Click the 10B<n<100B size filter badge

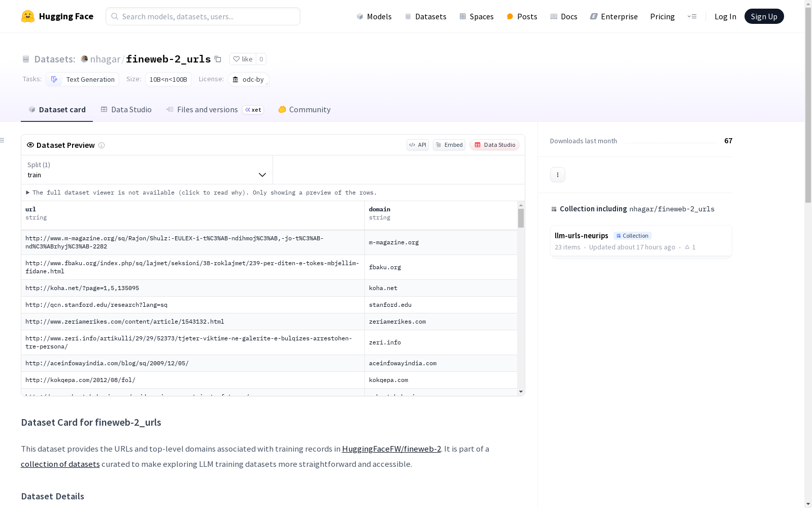pyautogui.click(x=168, y=79)
